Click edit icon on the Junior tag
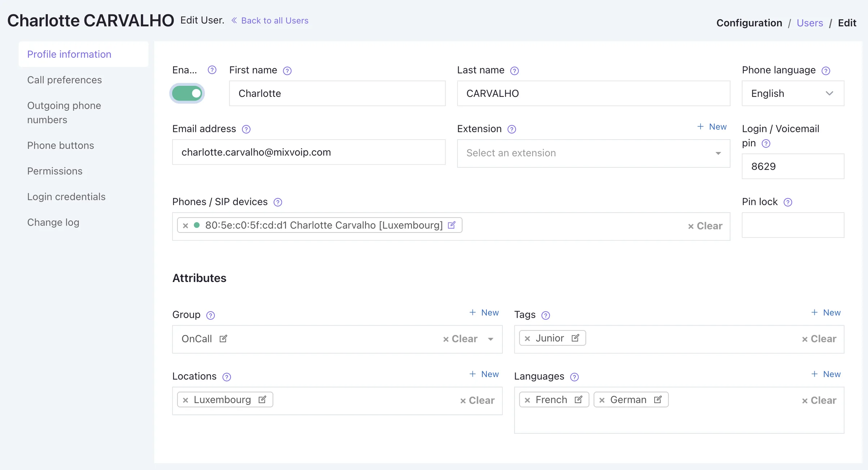Image resolution: width=868 pixels, height=470 pixels. [575, 338]
